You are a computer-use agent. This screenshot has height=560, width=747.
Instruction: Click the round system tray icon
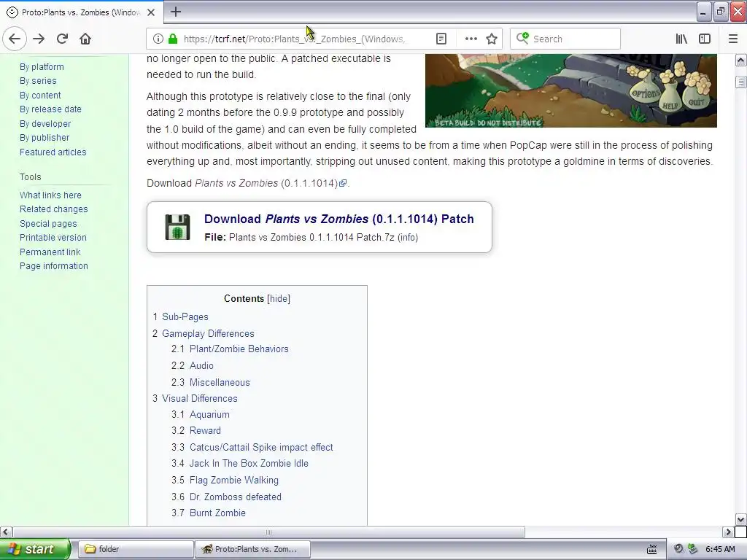(x=679, y=549)
